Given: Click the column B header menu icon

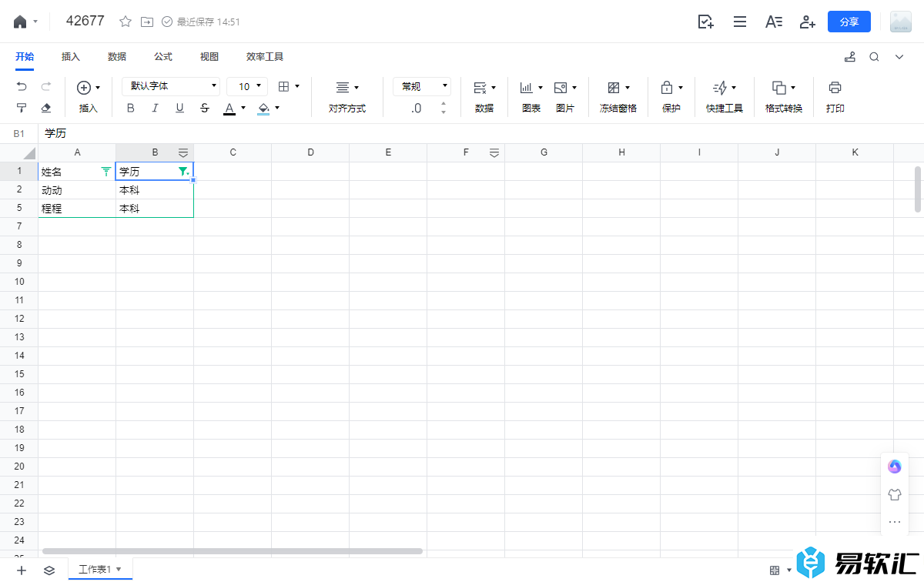Looking at the screenshot, I should (183, 152).
